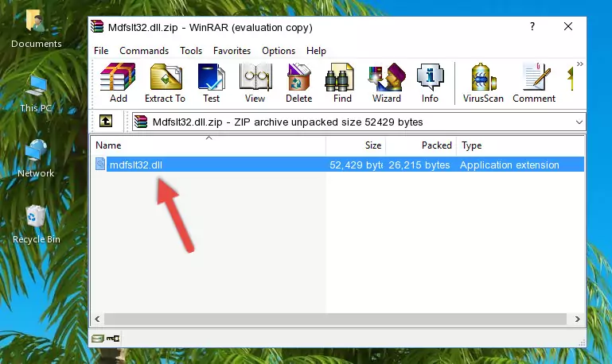Image resolution: width=612 pixels, height=364 pixels.
Task: Open the Commands menu
Action: pyautogui.click(x=144, y=51)
